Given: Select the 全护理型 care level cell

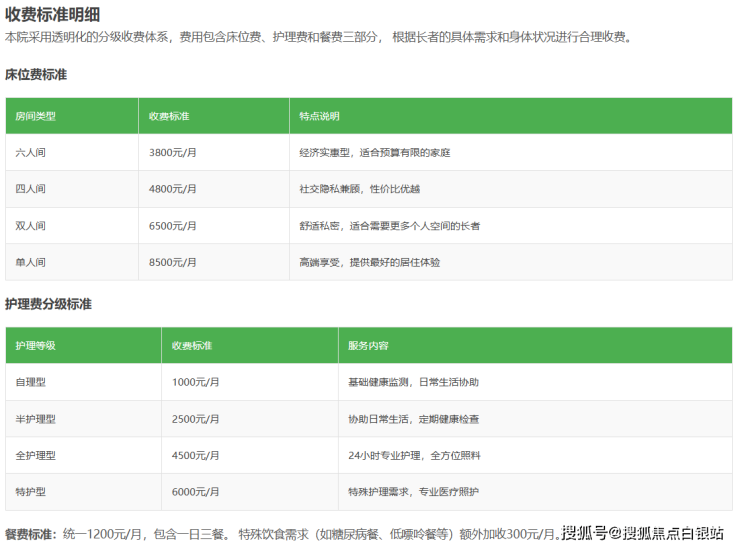Looking at the screenshot, I should [x=35, y=455].
